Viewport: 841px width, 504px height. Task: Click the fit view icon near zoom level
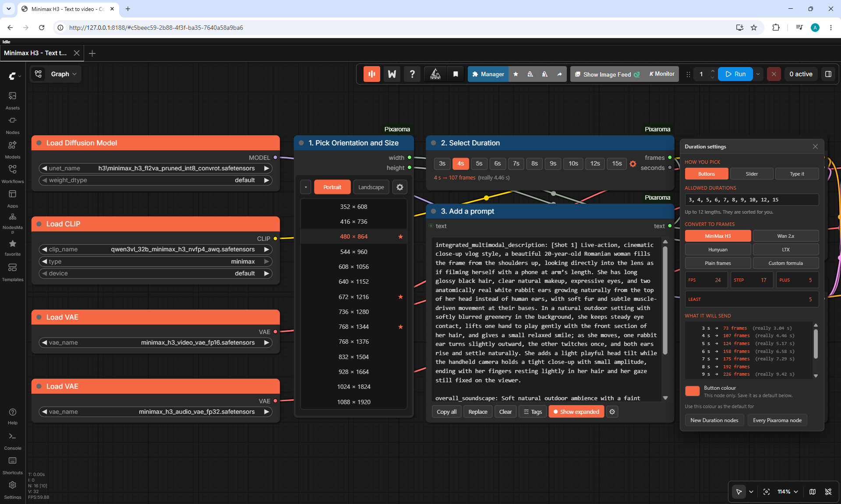click(767, 492)
